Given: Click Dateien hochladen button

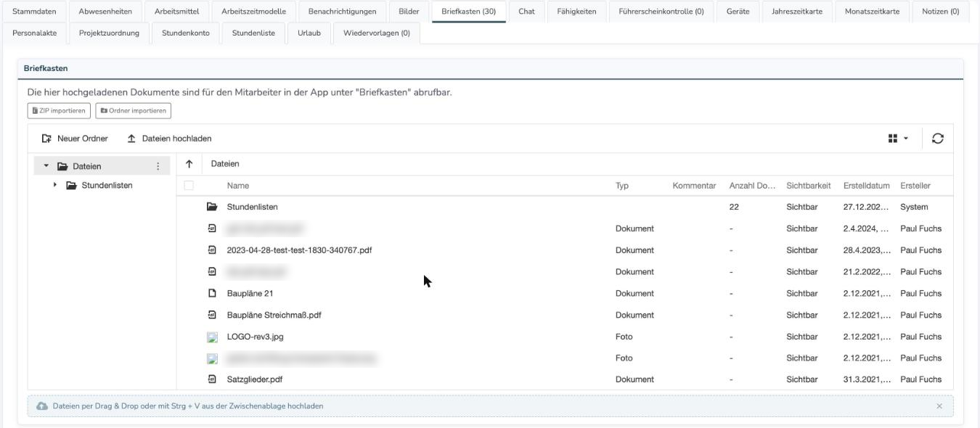Looking at the screenshot, I should click(x=169, y=139).
